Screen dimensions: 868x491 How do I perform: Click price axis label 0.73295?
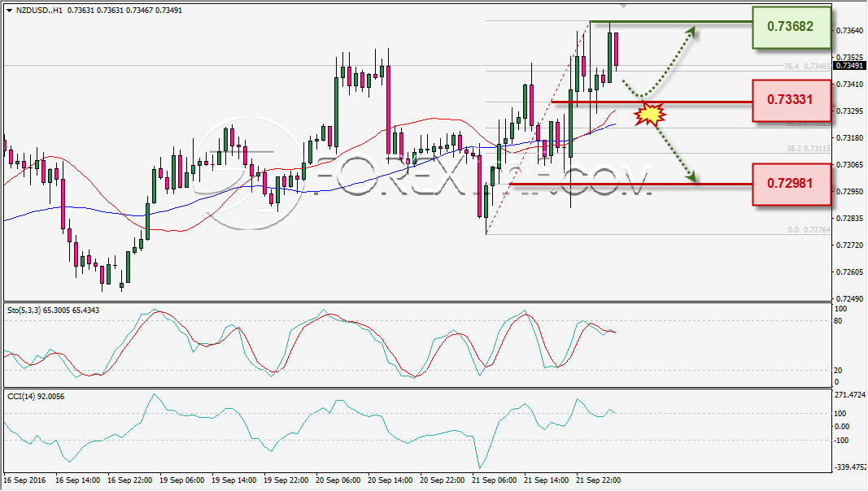849,111
